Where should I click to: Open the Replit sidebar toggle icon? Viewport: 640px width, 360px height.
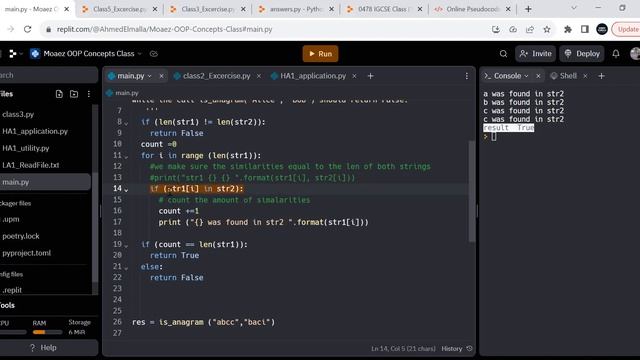click(13, 53)
